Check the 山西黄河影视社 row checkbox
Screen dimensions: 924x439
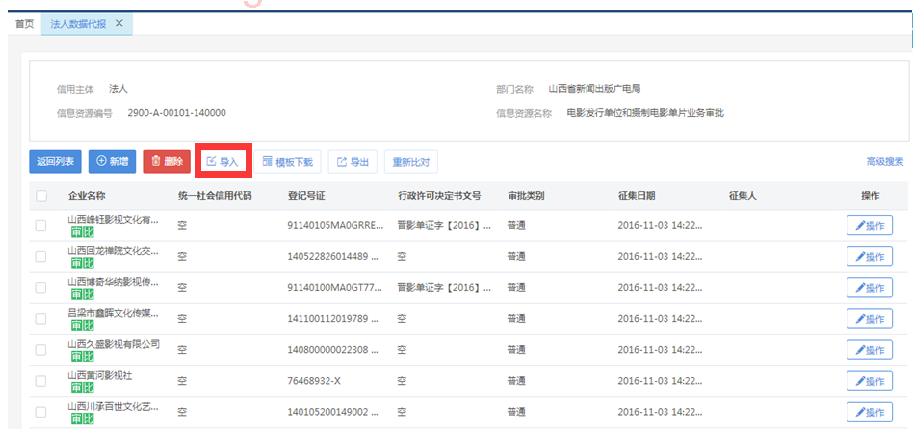41,381
